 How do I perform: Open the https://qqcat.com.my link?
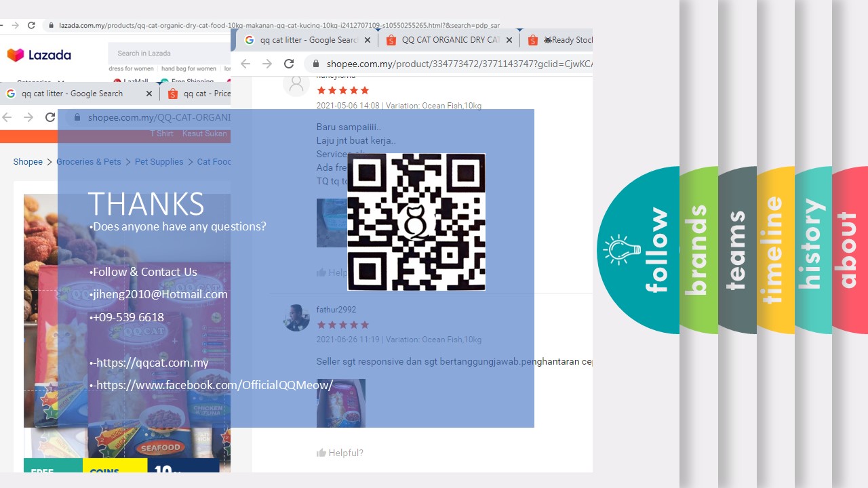point(152,363)
